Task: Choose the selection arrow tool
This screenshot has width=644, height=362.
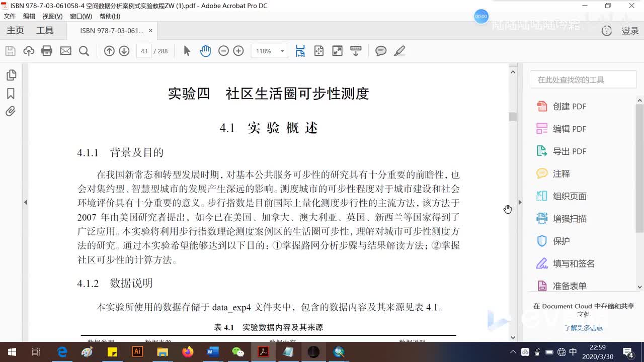Action: [187, 51]
